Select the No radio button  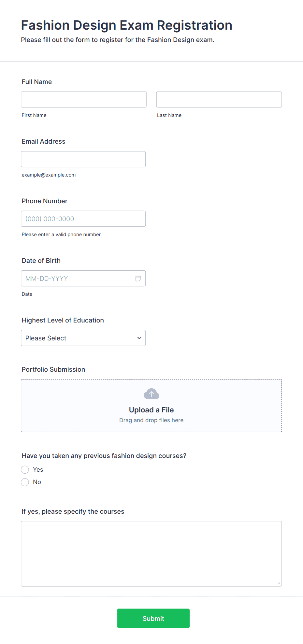coord(25,482)
